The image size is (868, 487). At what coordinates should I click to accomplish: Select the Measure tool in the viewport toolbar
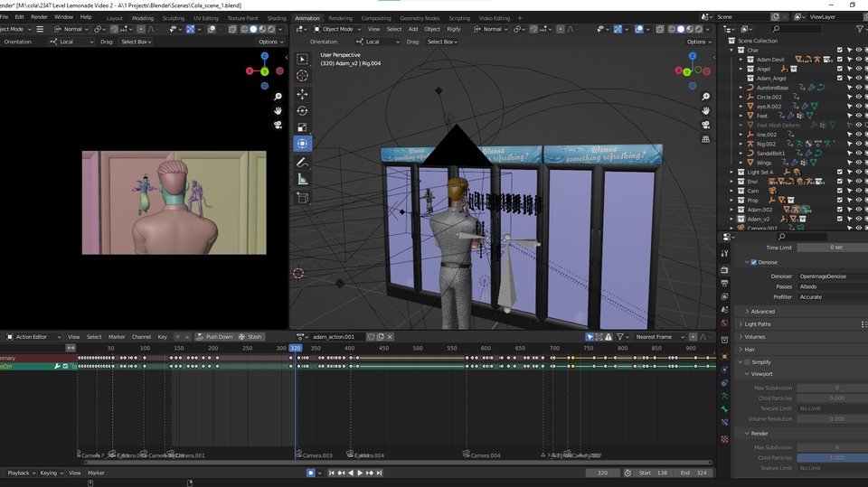(302, 179)
